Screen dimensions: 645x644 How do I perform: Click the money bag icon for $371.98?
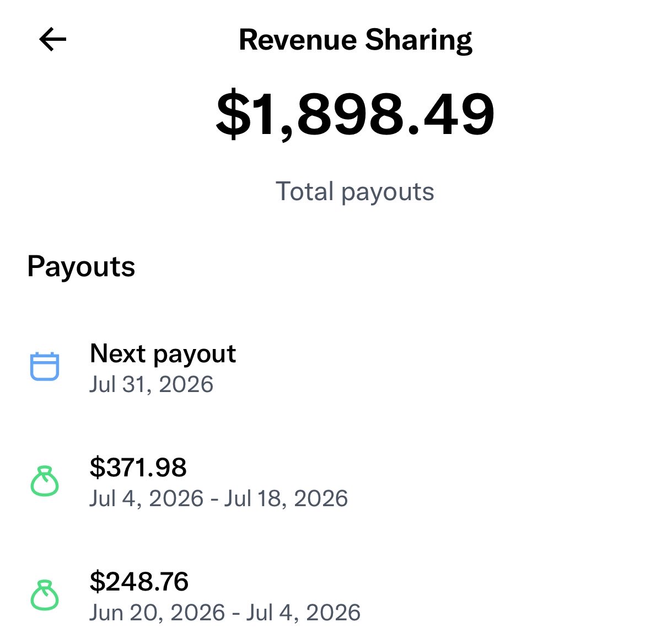pyautogui.click(x=45, y=481)
